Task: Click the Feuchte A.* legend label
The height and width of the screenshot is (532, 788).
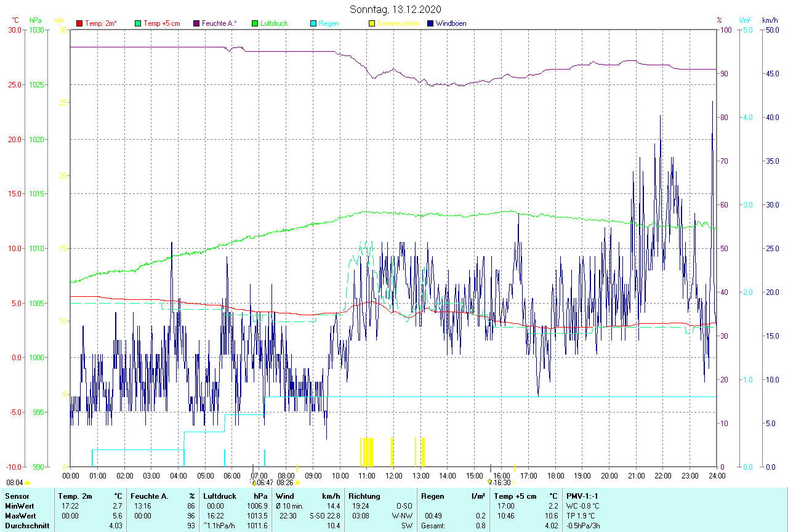Action: coord(219,23)
